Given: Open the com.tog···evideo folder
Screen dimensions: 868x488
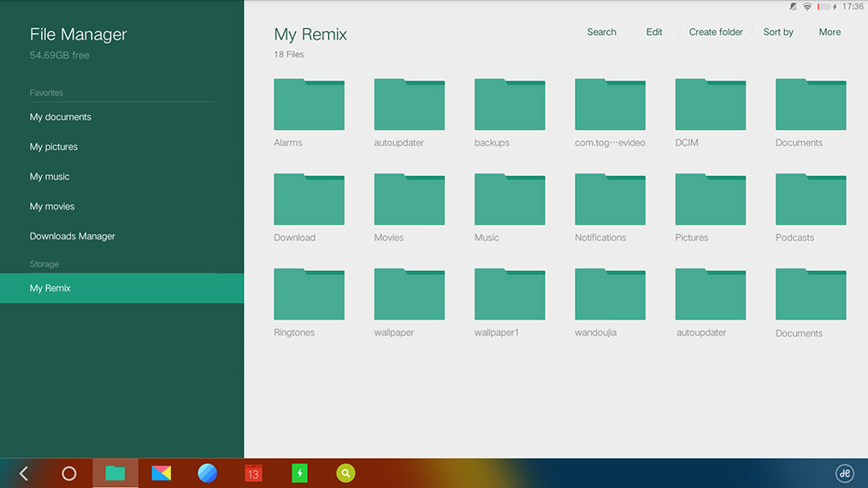Looking at the screenshot, I should [x=610, y=104].
